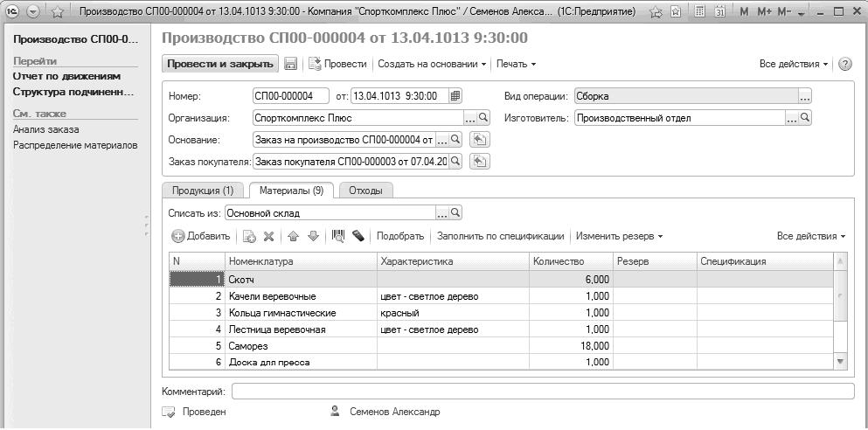Add window to favorites star icon

click(x=58, y=11)
